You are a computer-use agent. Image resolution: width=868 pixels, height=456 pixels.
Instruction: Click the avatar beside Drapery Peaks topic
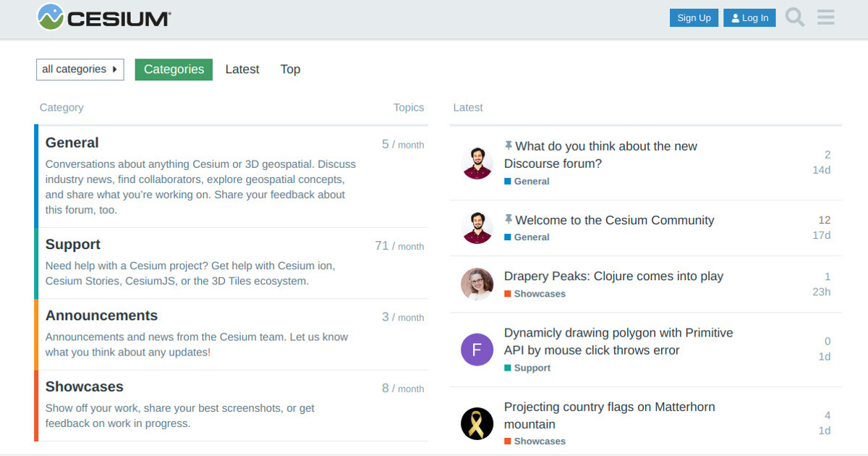477,284
